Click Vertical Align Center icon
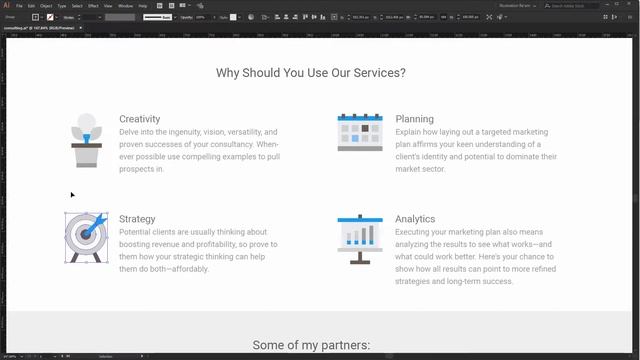This screenshot has height=360, width=640. pyautogui.click(x=314, y=17)
